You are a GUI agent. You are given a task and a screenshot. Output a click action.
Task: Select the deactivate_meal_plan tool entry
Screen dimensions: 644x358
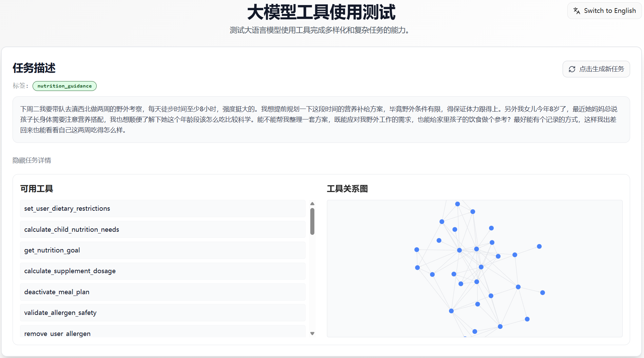(163, 292)
